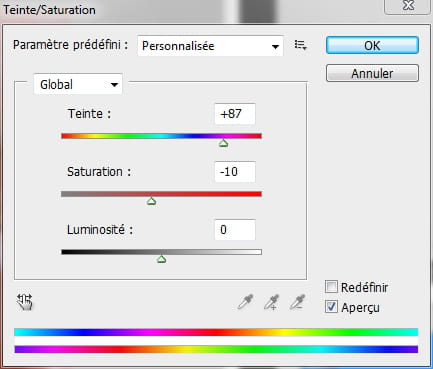The width and height of the screenshot is (433, 369).
Task: Click the Luminosité slider handle
Action: coord(162,259)
